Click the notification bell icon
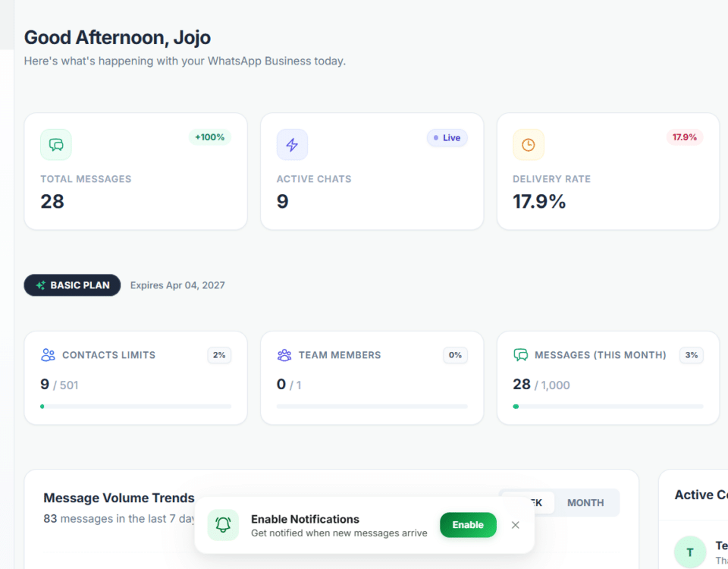The height and width of the screenshot is (569, 728). point(223,525)
